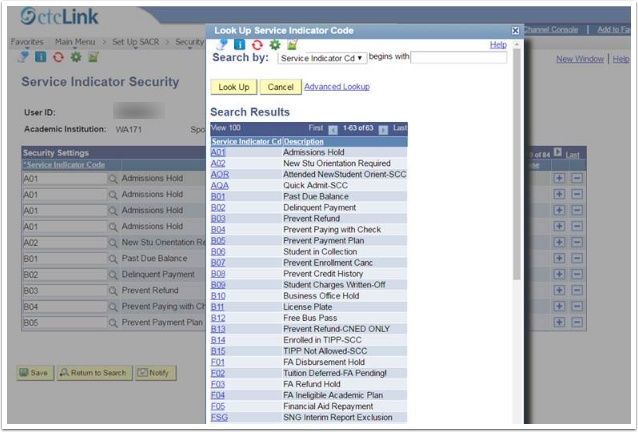Add row after the top A01 row
Viewport: 638px width, 432px height.
[x=559, y=178]
